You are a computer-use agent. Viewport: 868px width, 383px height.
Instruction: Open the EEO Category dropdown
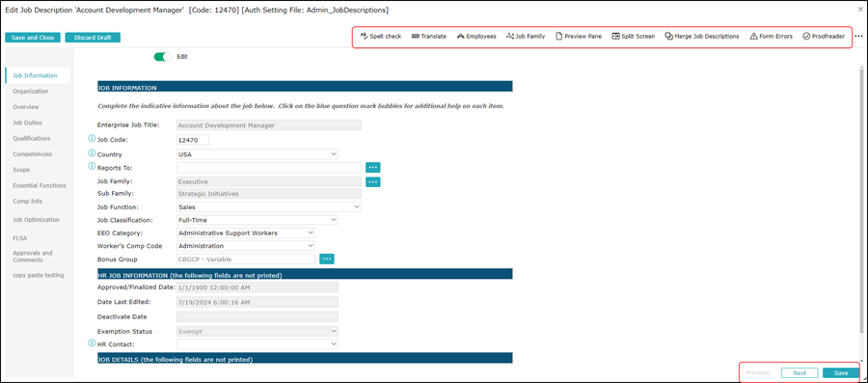[245, 233]
